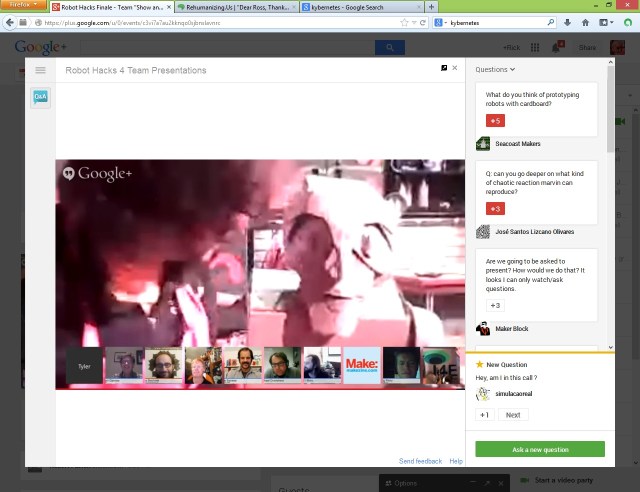Screen dimensions: 640x492
Task: Pop out the video window icon
Action: pos(444,68)
